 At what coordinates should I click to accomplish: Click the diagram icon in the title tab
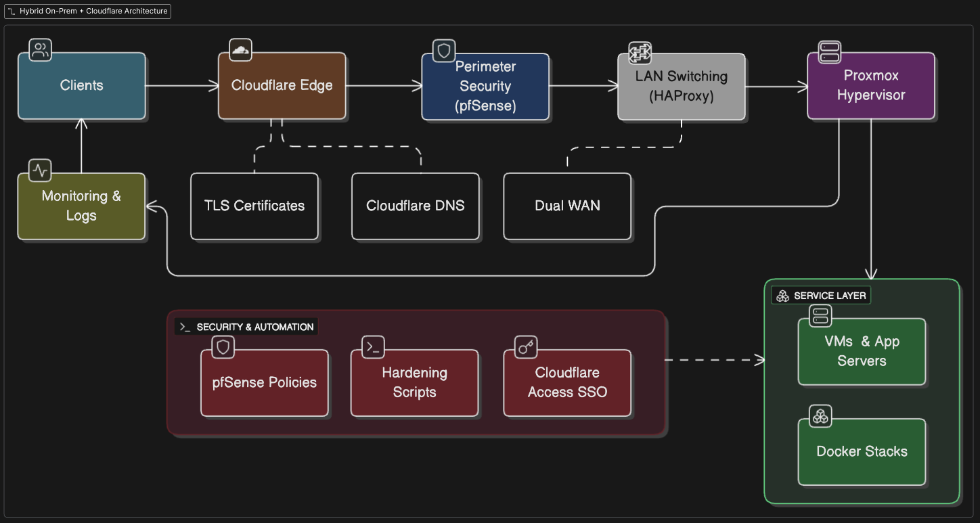click(11, 11)
